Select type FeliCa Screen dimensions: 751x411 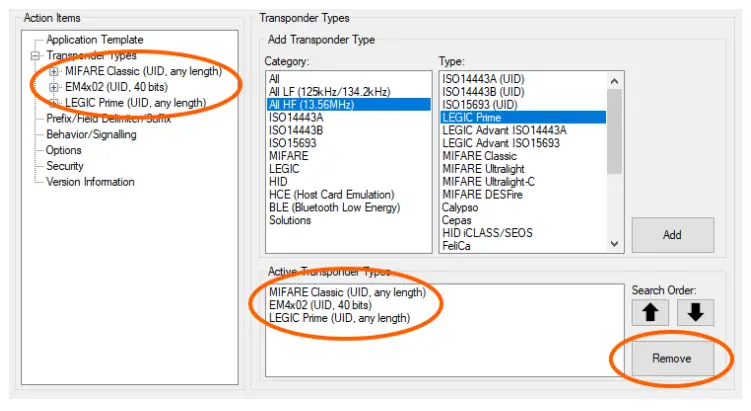pos(523,246)
